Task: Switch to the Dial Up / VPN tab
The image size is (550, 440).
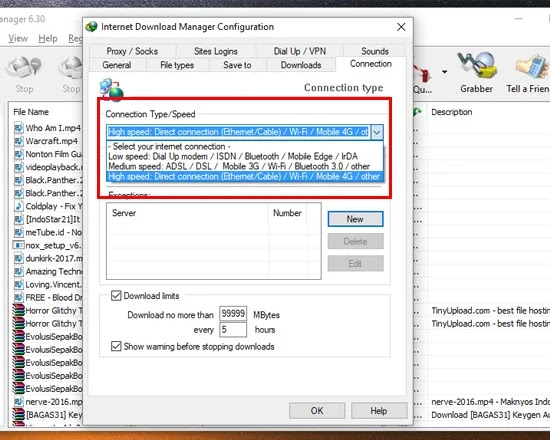Action: pos(300,51)
